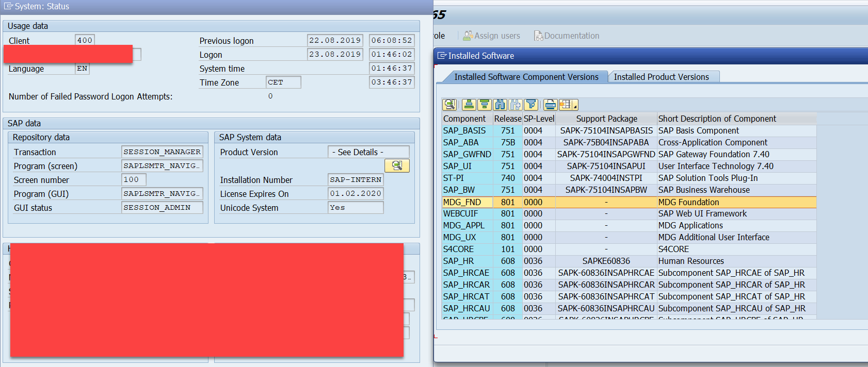
Task: Click the Release column header
Action: [x=508, y=119]
